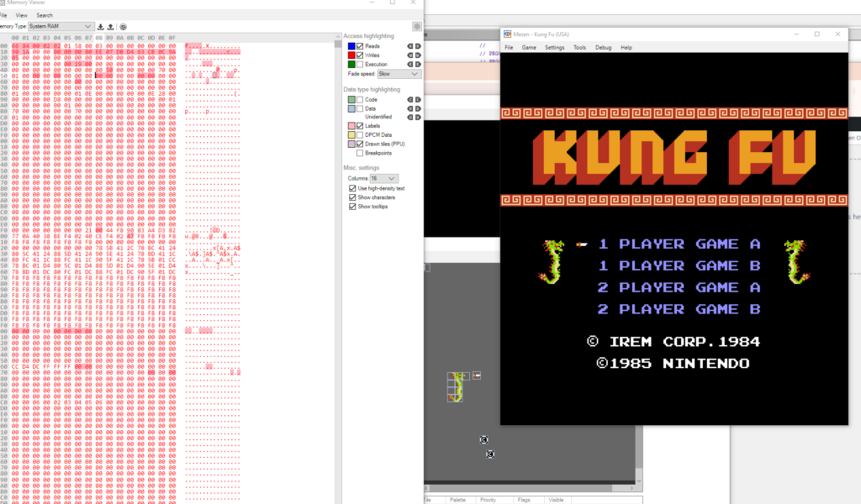Click the first shortcut badge beside Reads
This screenshot has height=504, width=861.
coord(409,46)
